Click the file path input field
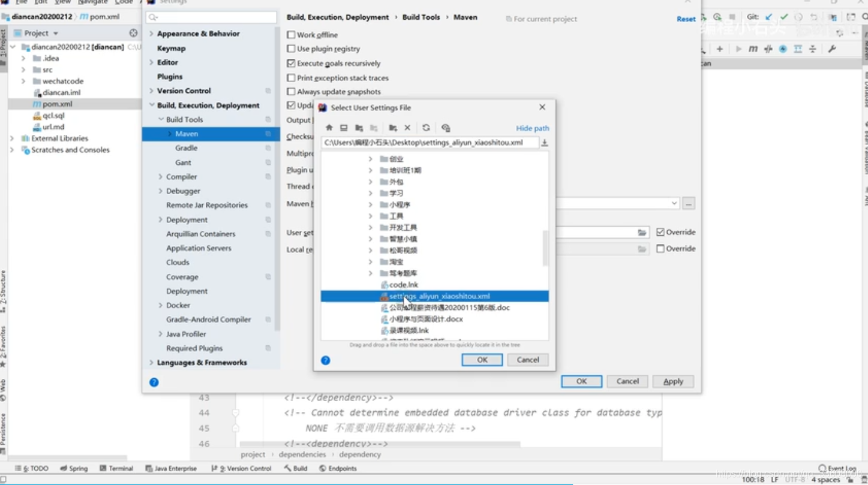The width and height of the screenshot is (868, 485). point(430,143)
